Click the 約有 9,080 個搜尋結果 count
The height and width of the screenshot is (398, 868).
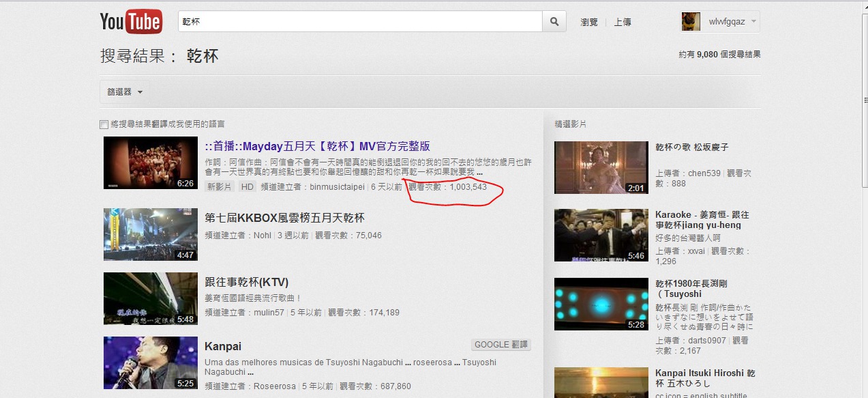[719, 55]
